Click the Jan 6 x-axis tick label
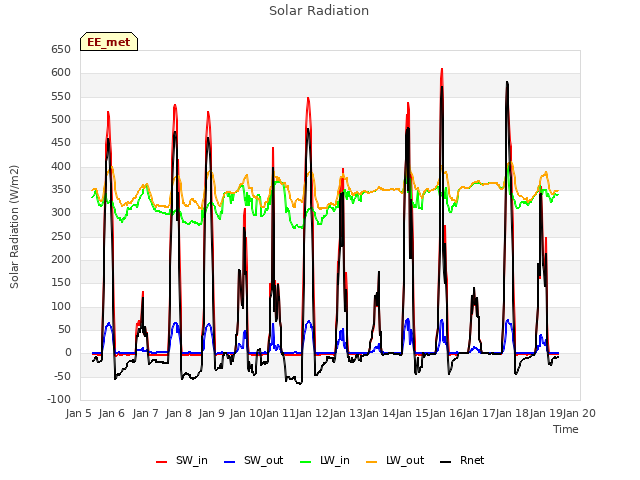Image resolution: width=640 pixels, height=480 pixels. [x=111, y=413]
